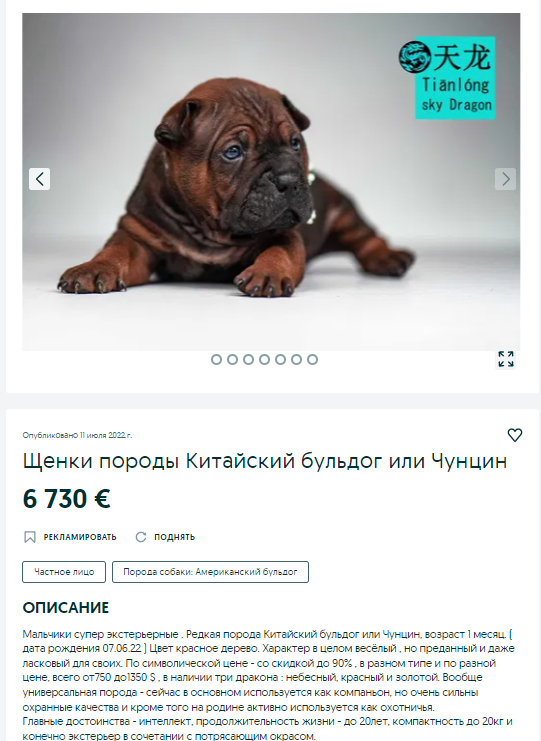Select the Частное лицо tag
Viewport: 541px width, 741px height.
[64, 572]
